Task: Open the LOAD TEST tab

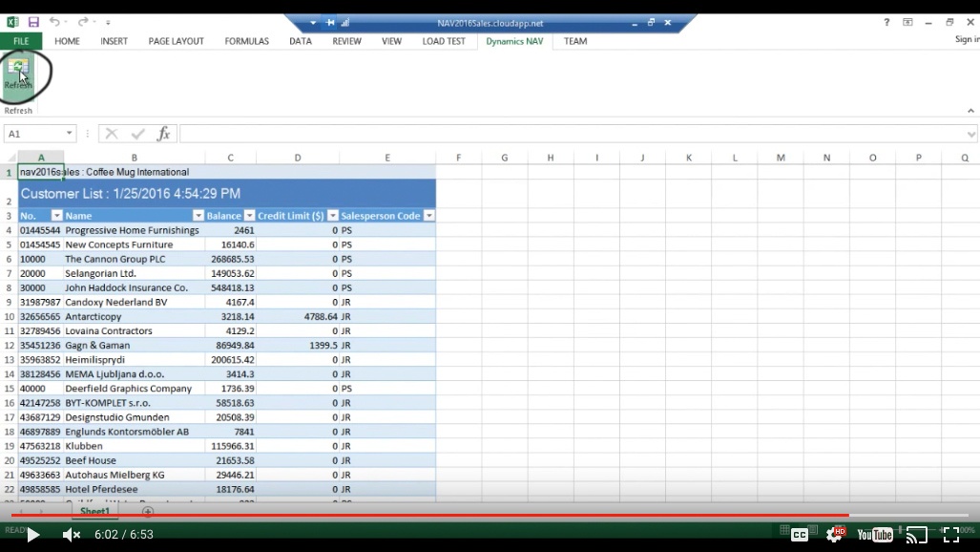Action: click(x=444, y=41)
